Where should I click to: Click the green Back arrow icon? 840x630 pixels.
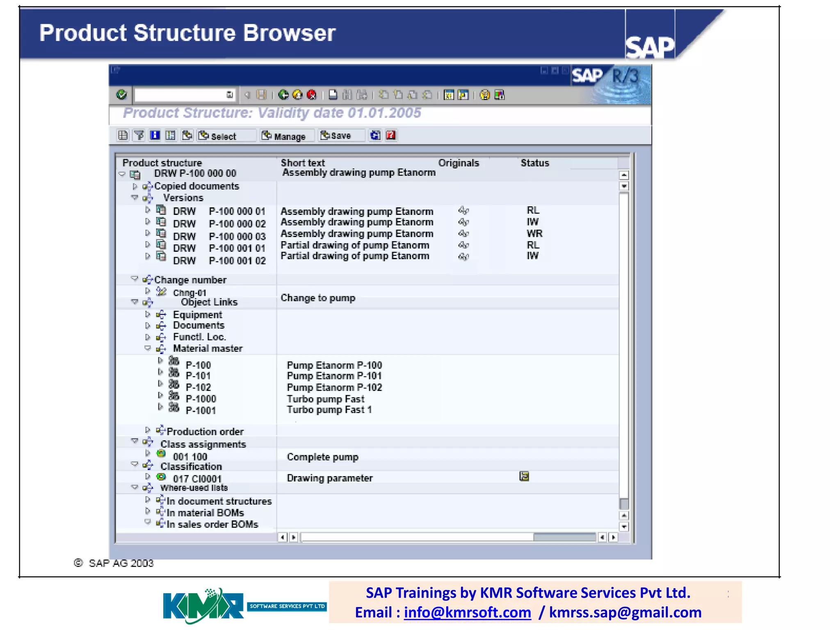283,95
